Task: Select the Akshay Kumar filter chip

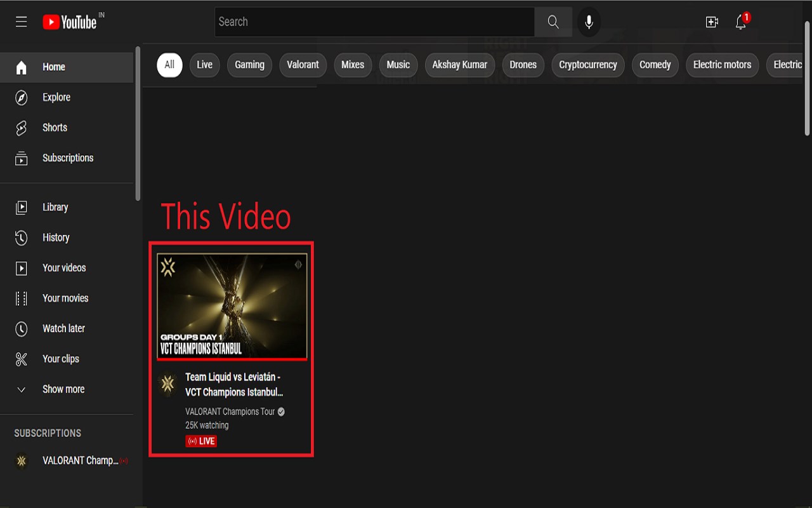Action: tap(460, 65)
